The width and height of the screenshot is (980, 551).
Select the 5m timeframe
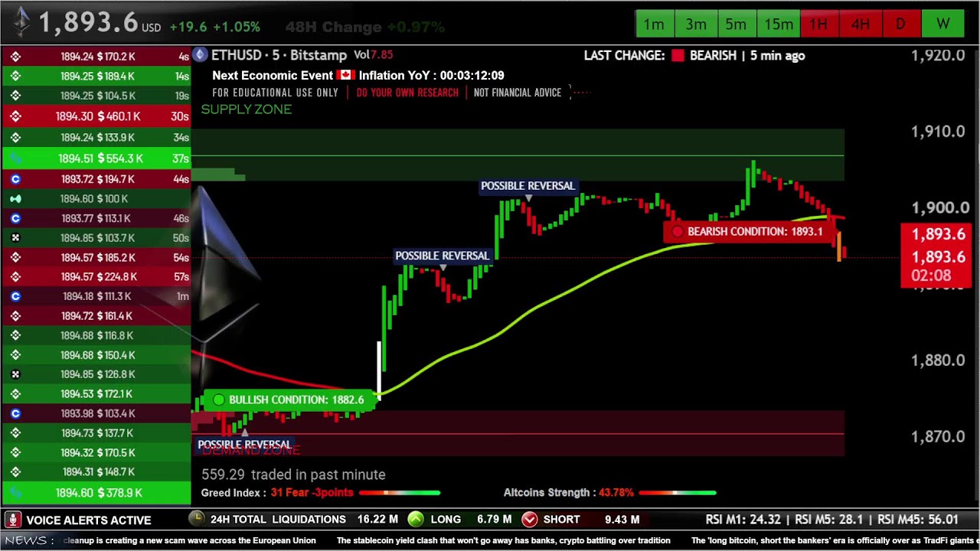coord(736,24)
